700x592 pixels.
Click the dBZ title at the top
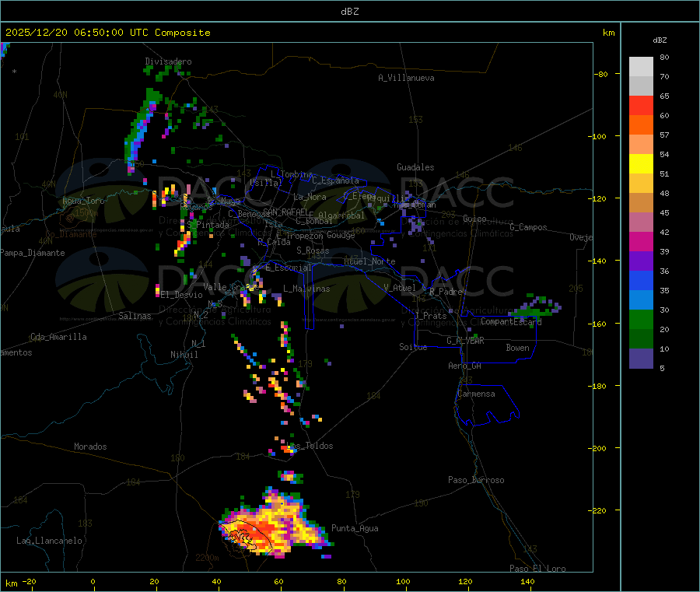(349, 12)
